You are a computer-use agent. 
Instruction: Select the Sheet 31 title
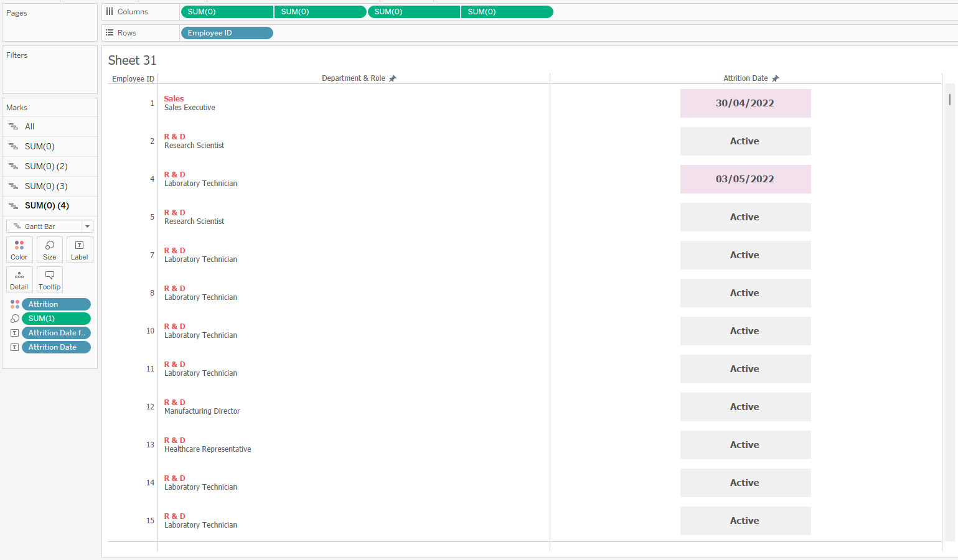(132, 60)
